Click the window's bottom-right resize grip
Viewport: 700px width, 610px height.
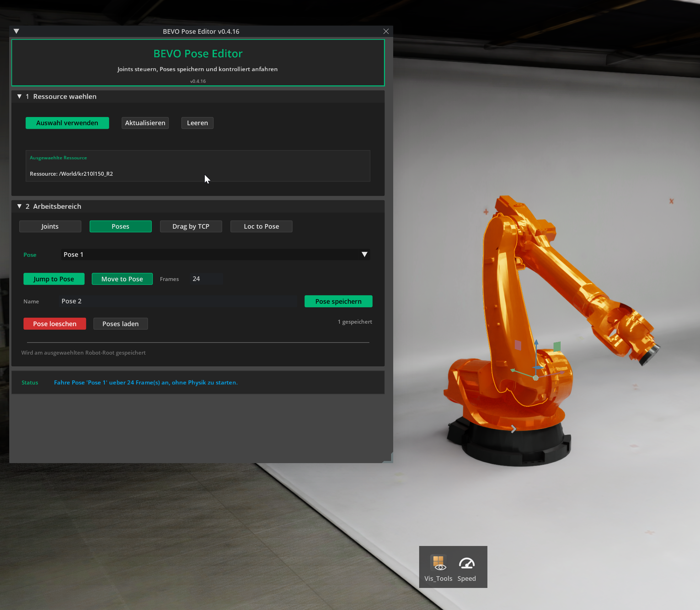389,458
